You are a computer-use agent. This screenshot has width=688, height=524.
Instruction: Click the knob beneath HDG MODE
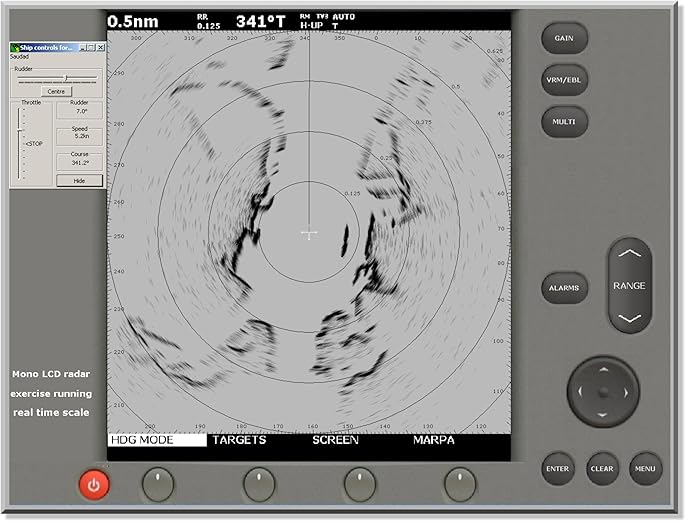[x=158, y=484]
